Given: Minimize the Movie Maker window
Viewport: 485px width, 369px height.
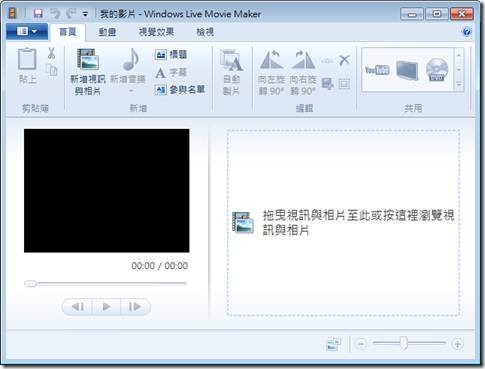Looking at the screenshot, I should (412, 14).
